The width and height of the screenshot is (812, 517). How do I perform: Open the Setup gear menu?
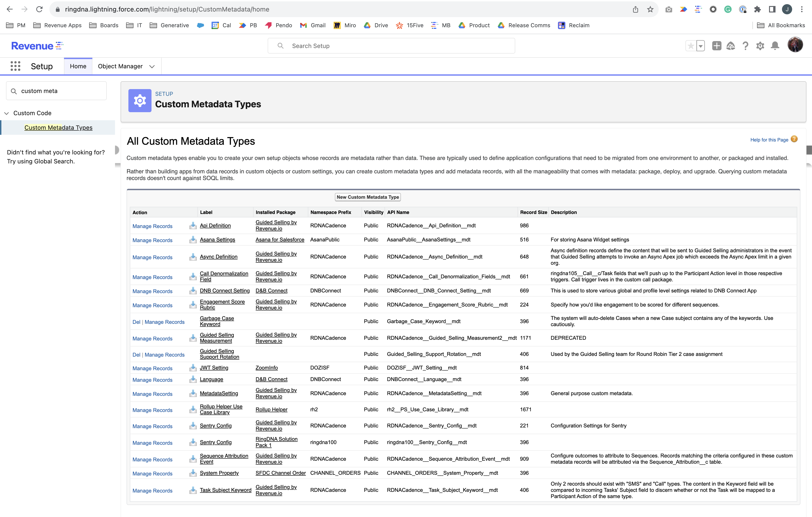coord(760,46)
